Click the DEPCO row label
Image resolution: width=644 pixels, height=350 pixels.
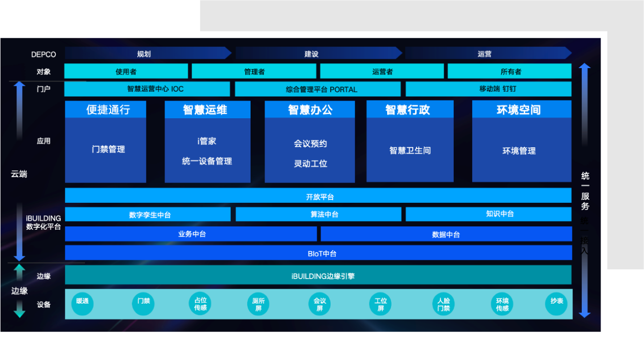43,54
